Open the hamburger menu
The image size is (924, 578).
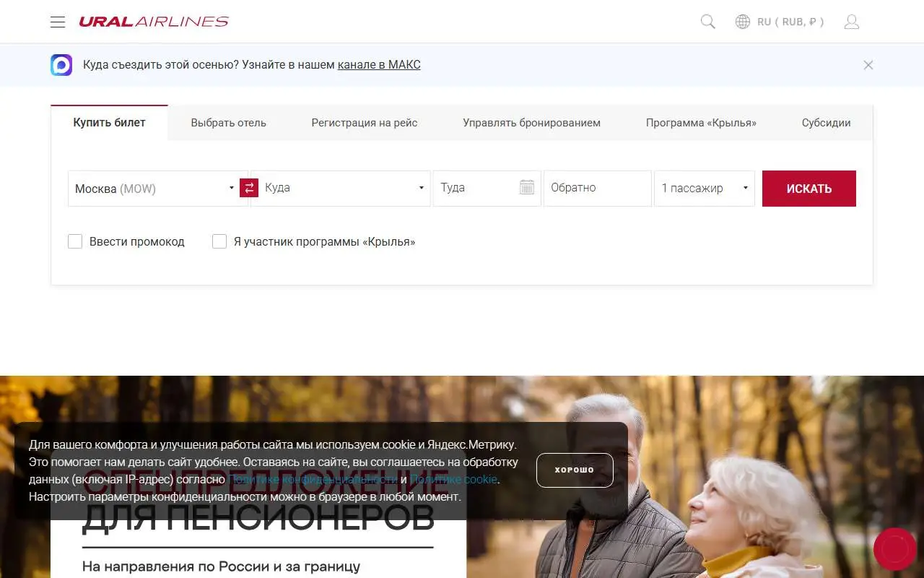(x=58, y=22)
